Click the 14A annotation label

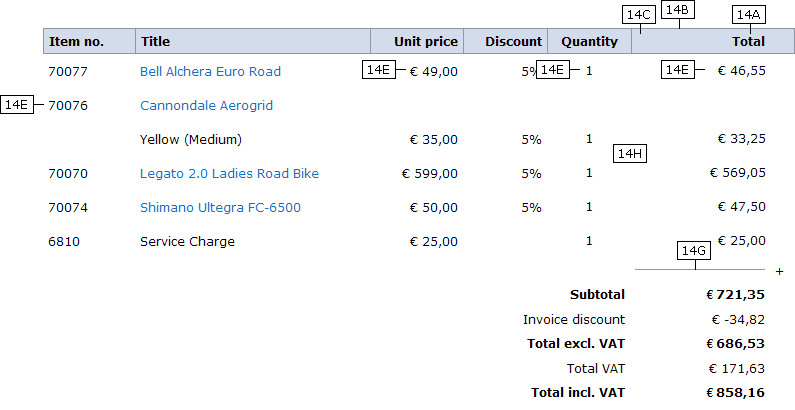pyautogui.click(x=749, y=15)
